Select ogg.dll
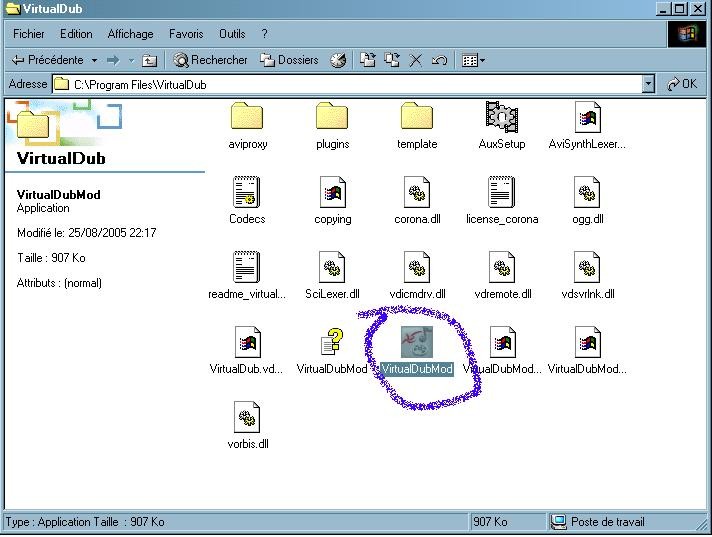712x537 pixels. pyautogui.click(x=587, y=201)
